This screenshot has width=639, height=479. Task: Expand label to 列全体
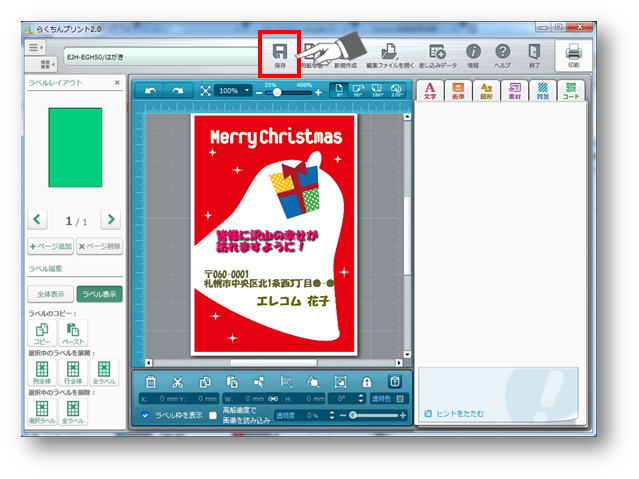[x=42, y=373]
